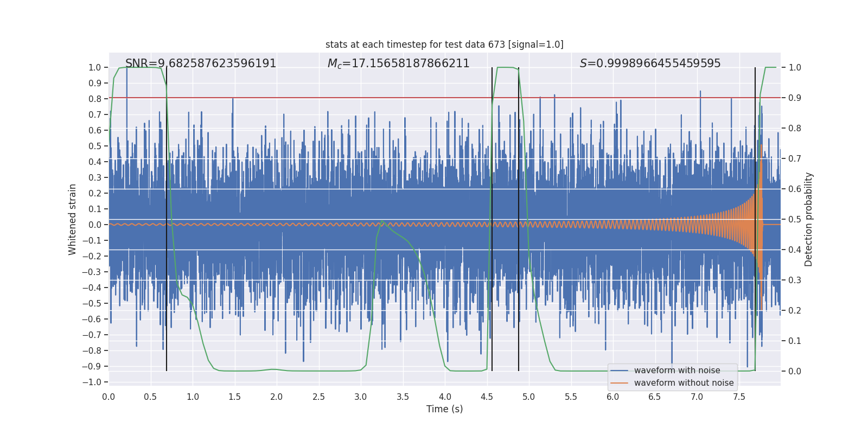The width and height of the screenshot is (868, 434).
Task: Click the 4.5 tick on time axis
Action: click(487, 397)
